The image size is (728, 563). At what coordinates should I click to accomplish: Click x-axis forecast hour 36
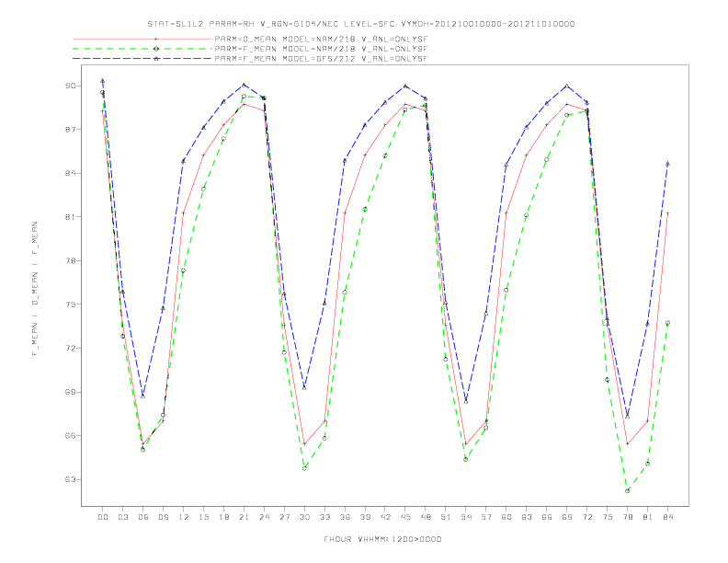[x=345, y=517]
